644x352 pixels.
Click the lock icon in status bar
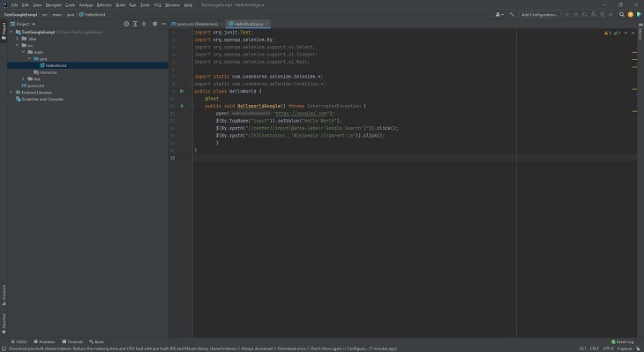(639, 348)
